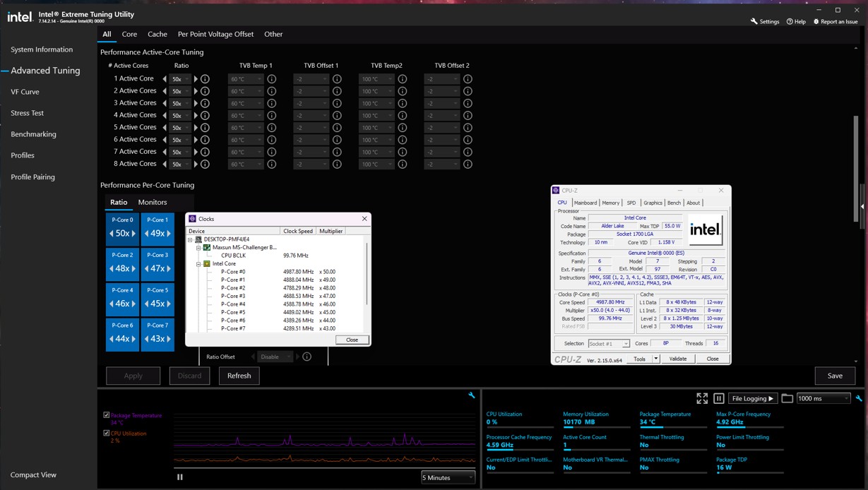Open info icon for 1 Active Core ratio

(x=205, y=79)
